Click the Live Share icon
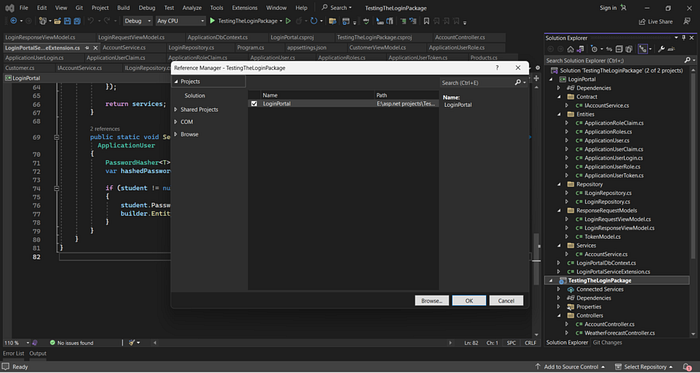Screen dimensions: 700x373 (642, 21)
